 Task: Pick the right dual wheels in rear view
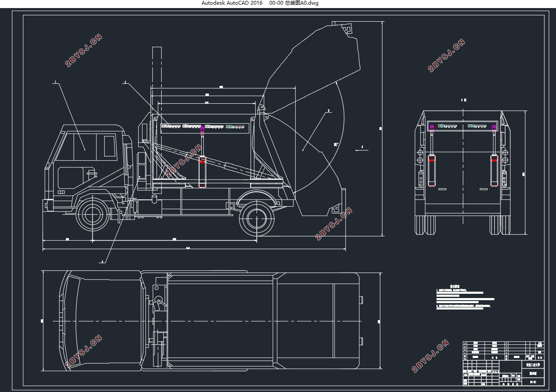pyautogui.click(x=500, y=225)
